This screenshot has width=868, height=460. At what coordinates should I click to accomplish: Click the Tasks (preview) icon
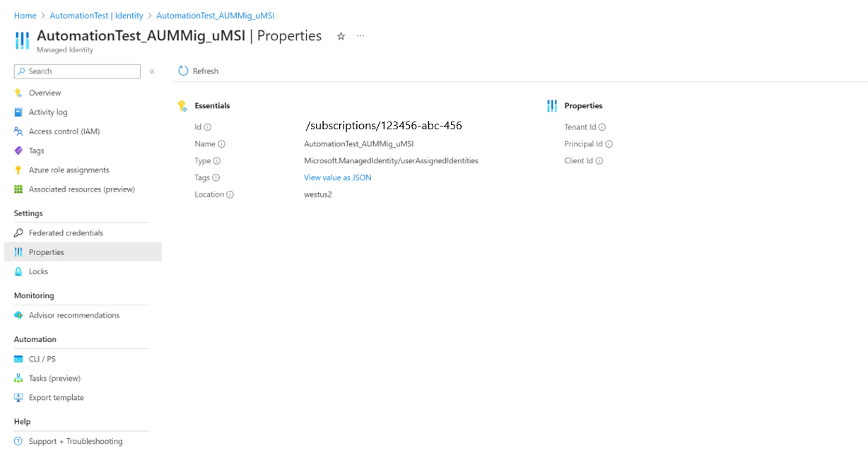tap(18, 378)
